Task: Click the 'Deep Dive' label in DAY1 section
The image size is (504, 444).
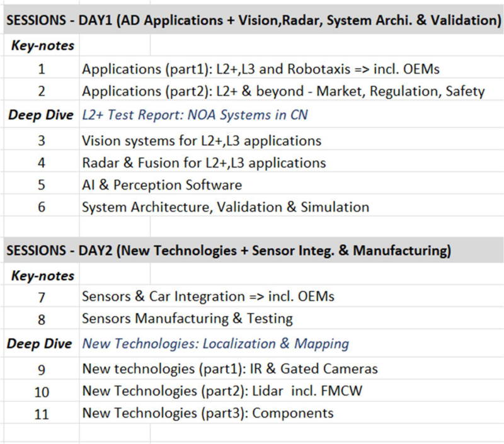Action: (41, 115)
